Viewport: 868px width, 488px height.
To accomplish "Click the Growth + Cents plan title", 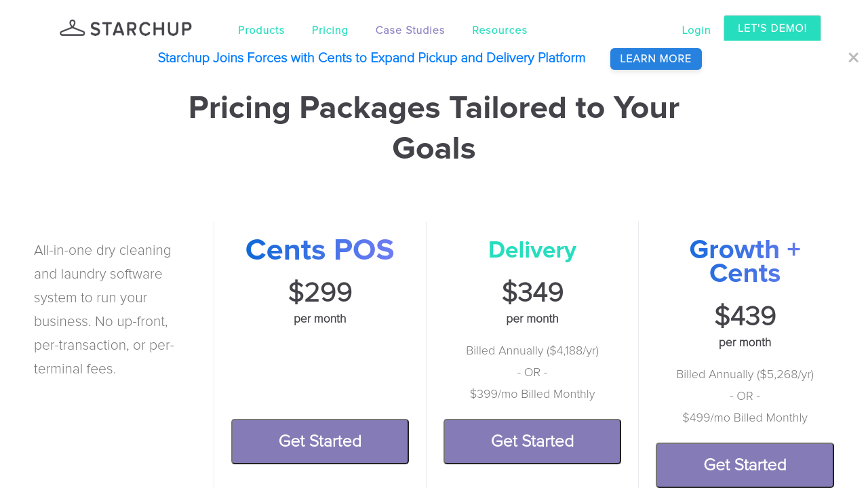I will tap(745, 262).
